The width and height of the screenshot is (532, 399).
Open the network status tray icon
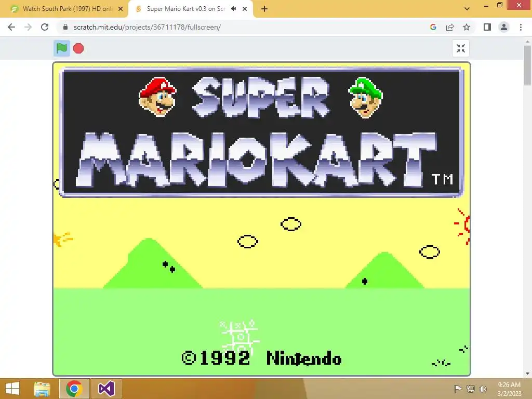(x=471, y=389)
